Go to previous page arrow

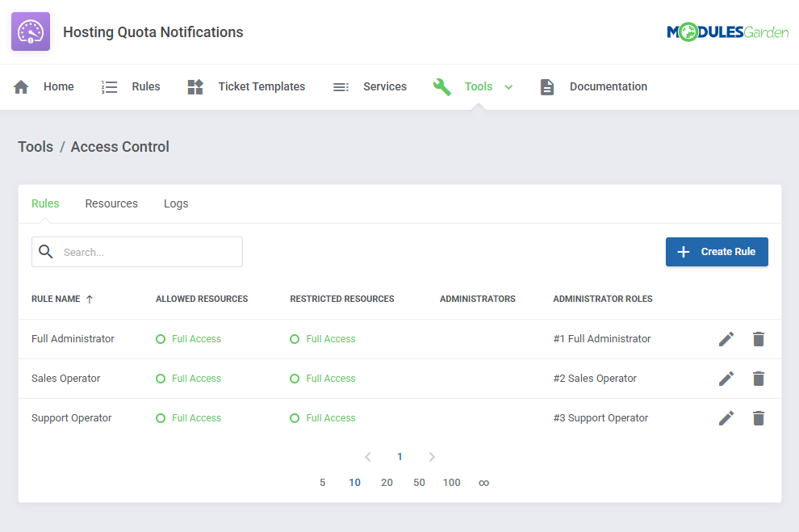click(x=368, y=457)
